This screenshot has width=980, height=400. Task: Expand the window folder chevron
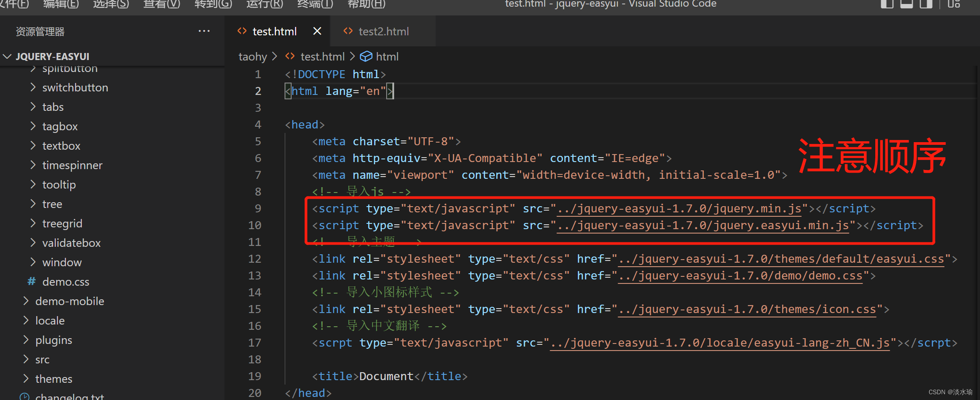pos(33,262)
